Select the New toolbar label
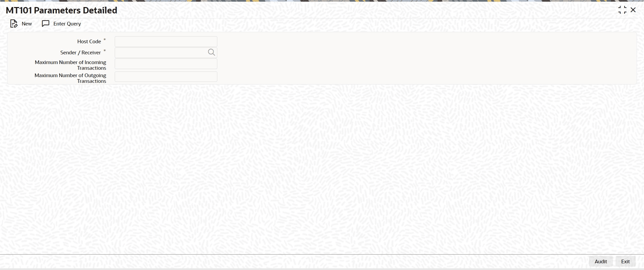 27,24
